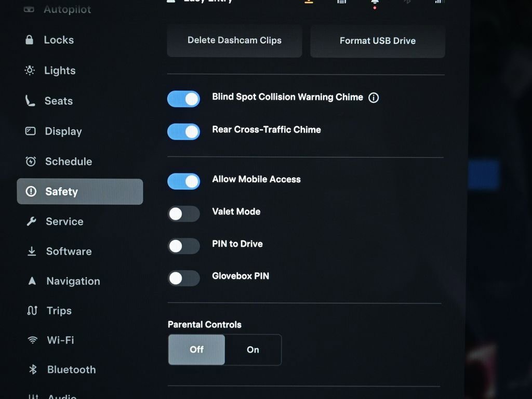
Task: Open Navigation via arrow icon
Action: (31, 281)
